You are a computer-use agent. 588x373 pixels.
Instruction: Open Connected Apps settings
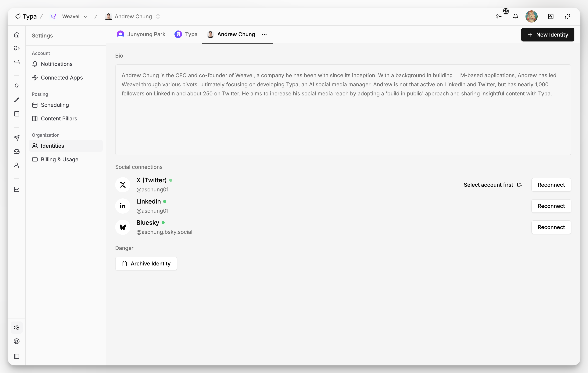click(x=66, y=78)
